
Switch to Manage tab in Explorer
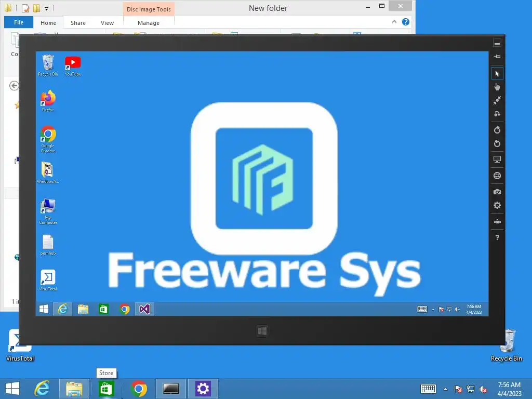click(149, 23)
